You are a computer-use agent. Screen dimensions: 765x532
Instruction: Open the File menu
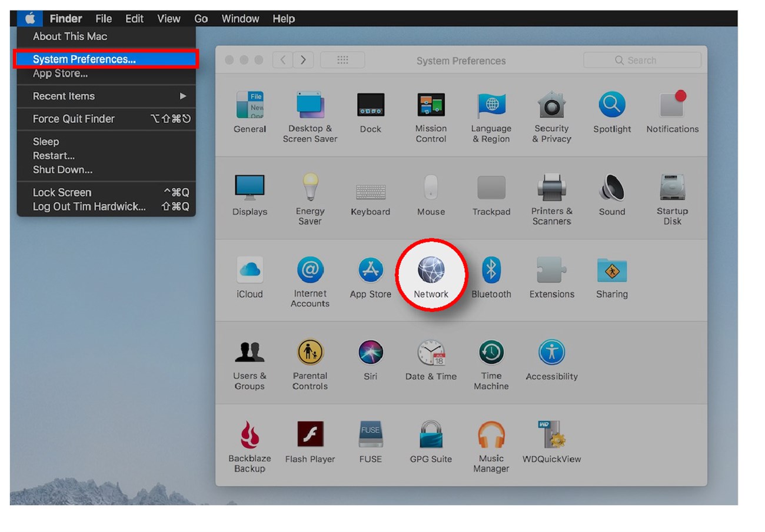[x=104, y=19]
